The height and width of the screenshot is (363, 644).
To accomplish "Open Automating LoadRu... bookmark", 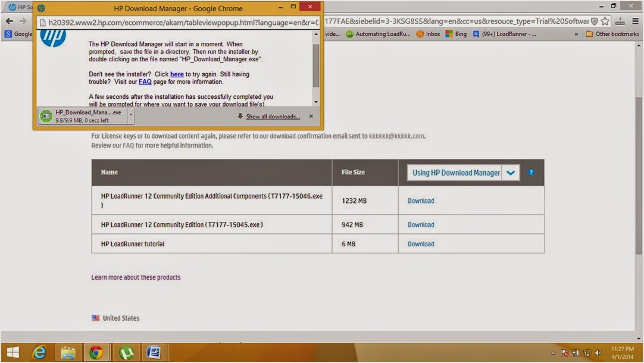I will (x=379, y=34).
